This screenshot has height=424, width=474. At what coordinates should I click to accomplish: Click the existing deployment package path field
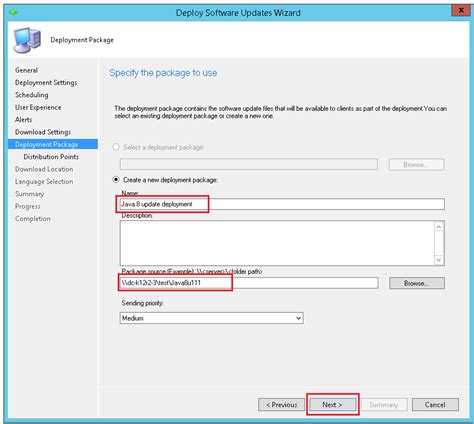click(249, 164)
